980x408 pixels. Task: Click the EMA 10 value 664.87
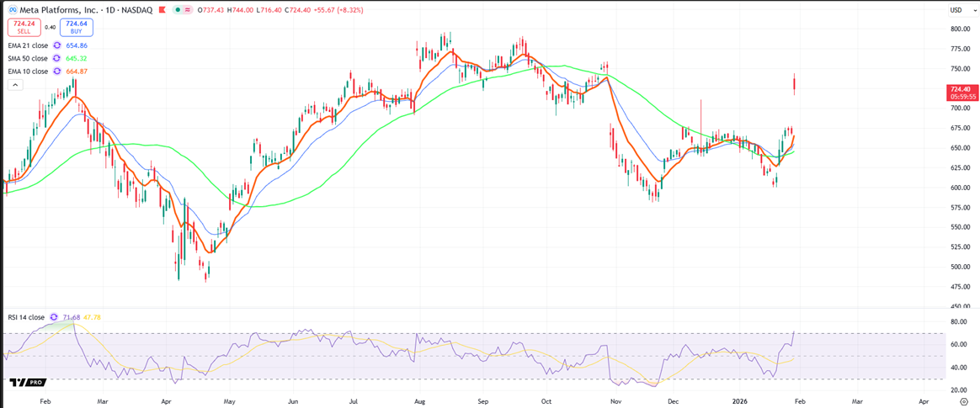coord(75,72)
